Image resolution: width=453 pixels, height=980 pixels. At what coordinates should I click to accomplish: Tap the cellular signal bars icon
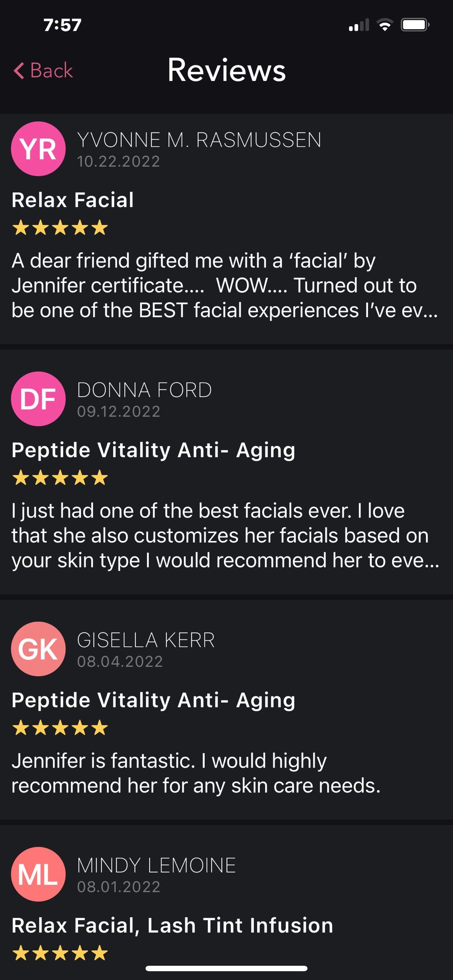coord(359,25)
